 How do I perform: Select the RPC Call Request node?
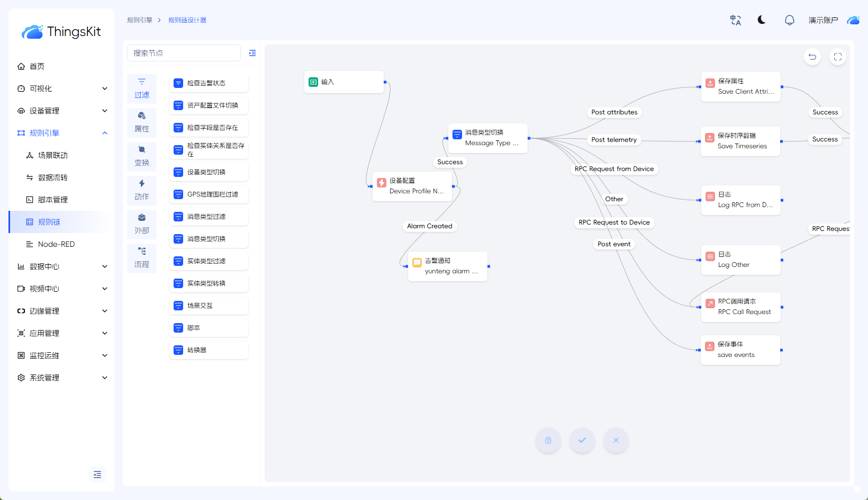(740, 307)
